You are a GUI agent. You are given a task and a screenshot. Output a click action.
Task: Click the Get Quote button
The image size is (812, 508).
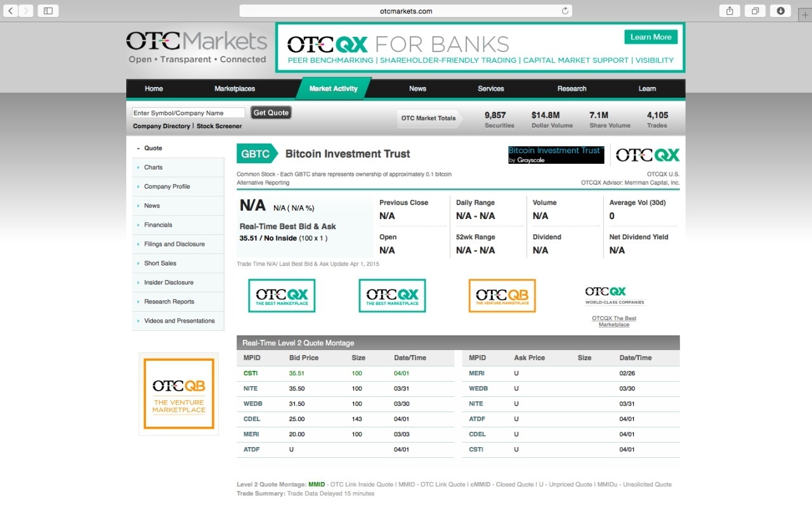click(271, 113)
